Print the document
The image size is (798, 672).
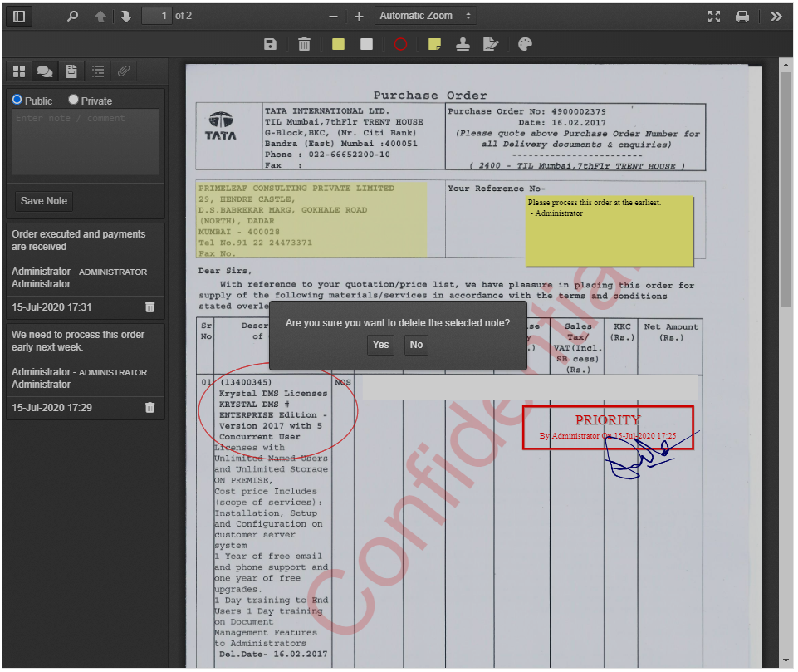pyautogui.click(x=742, y=17)
